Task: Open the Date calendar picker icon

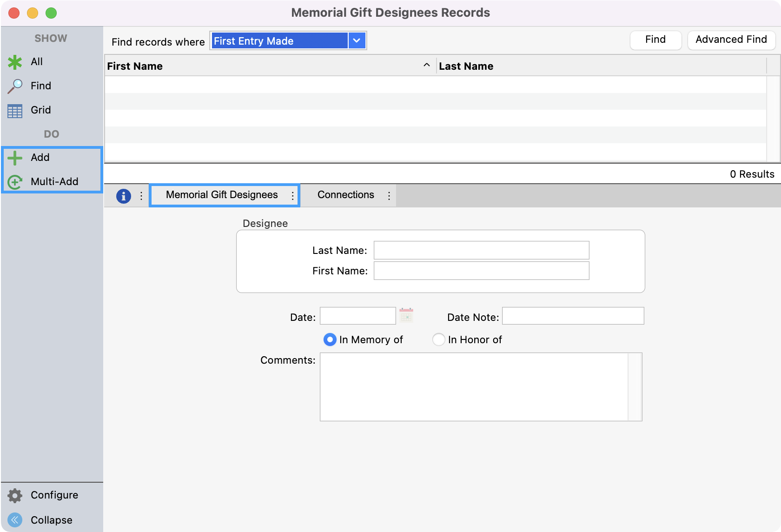Action: [406, 316]
